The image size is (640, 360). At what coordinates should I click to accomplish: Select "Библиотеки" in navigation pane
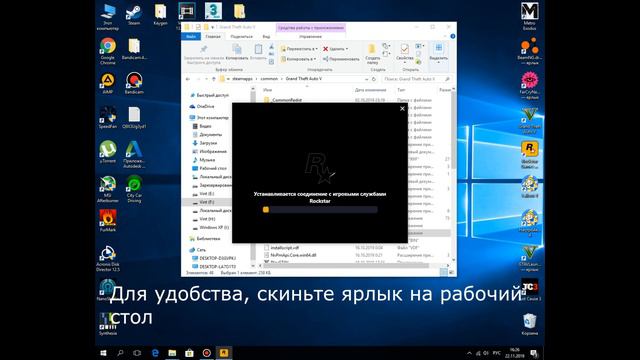click(x=208, y=238)
